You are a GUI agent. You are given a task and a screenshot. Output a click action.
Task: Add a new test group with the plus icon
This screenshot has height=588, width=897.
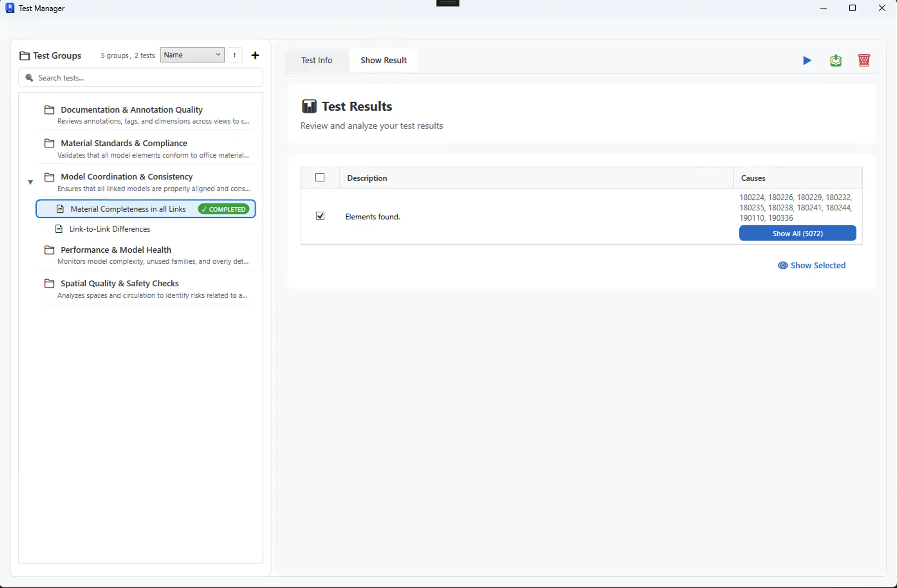coord(255,55)
